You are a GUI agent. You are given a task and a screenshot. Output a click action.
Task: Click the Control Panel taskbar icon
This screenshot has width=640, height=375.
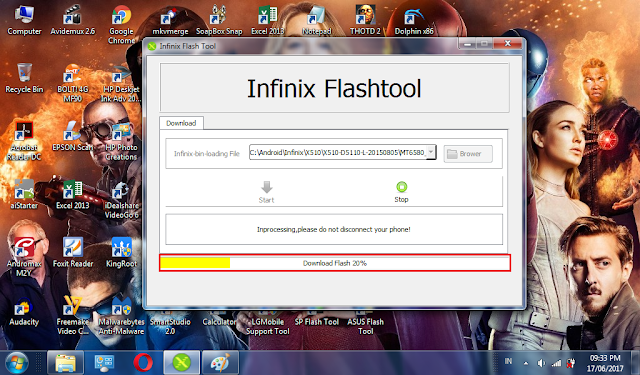tap(104, 363)
